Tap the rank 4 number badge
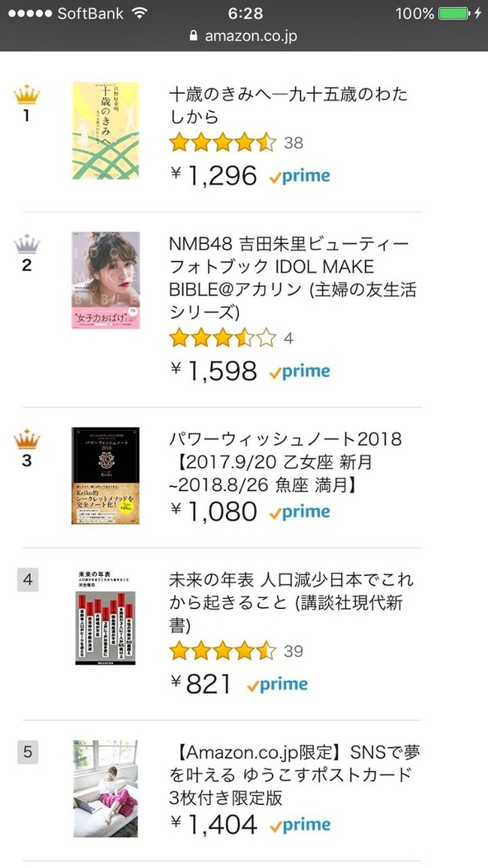The width and height of the screenshot is (488, 868). click(x=28, y=580)
